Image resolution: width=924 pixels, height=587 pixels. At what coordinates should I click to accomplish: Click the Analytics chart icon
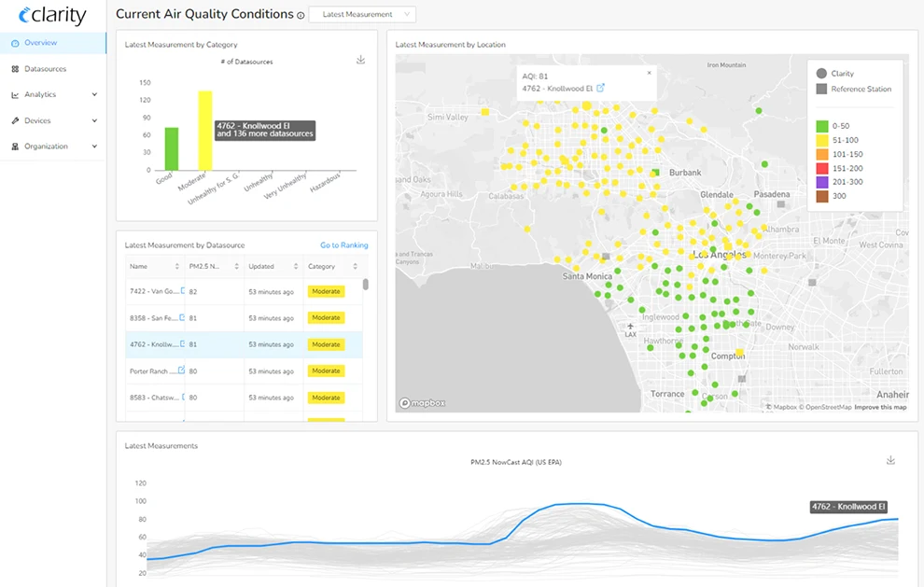pos(13,94)
